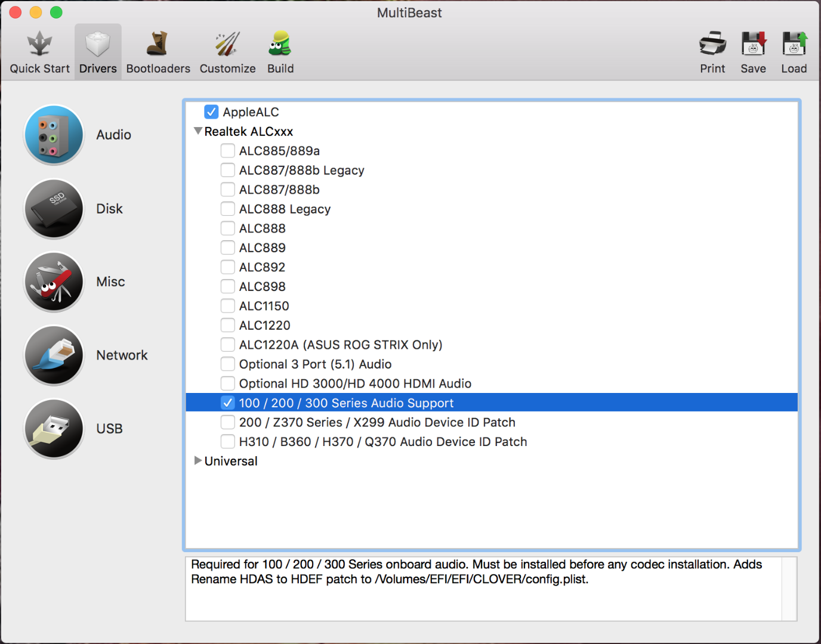
Task: Choose the Disk category label
Action: click(x=109, y=209)
